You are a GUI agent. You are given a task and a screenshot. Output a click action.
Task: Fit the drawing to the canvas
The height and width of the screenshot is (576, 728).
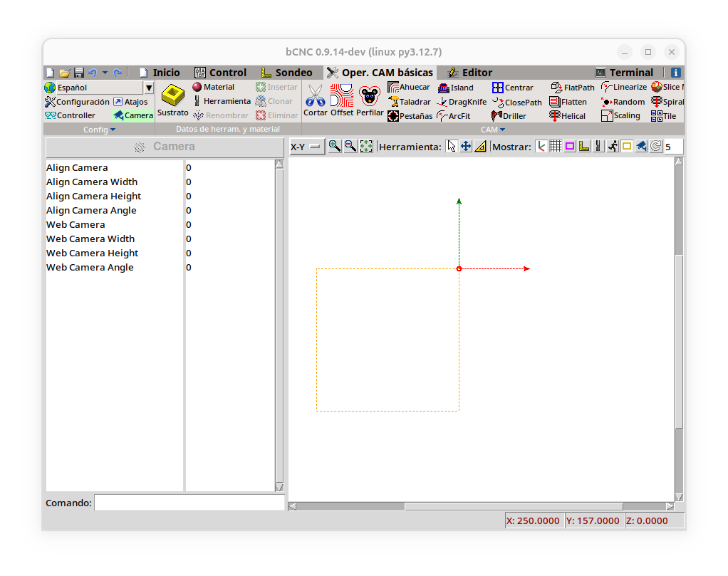[366, 146]
